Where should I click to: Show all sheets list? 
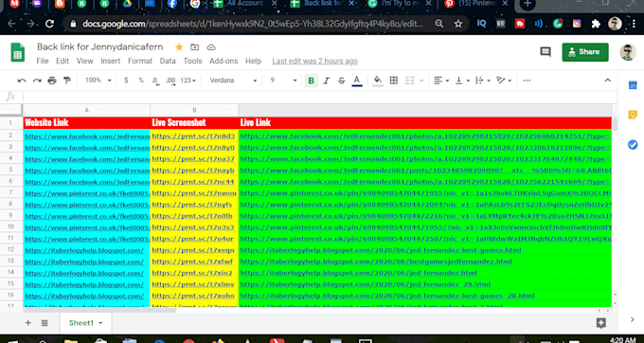coord(45,323)
